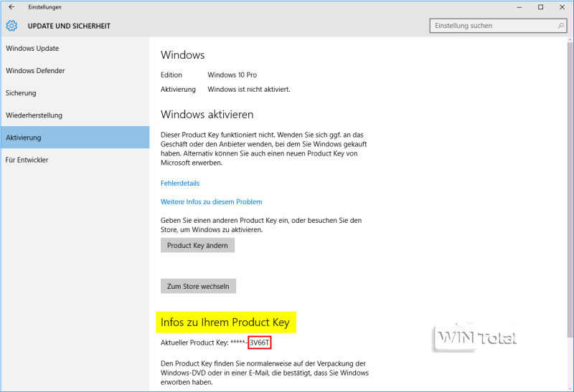The image size is (574, 392).
Task: Go back with the arrow icon
Action: pos(11,7)
